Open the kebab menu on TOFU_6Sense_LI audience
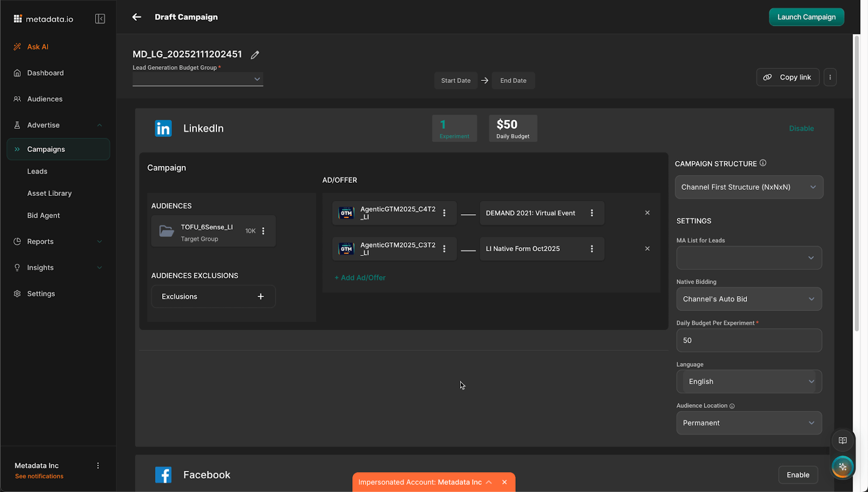The height and width of the screenshot is (492, 868). 264,231
